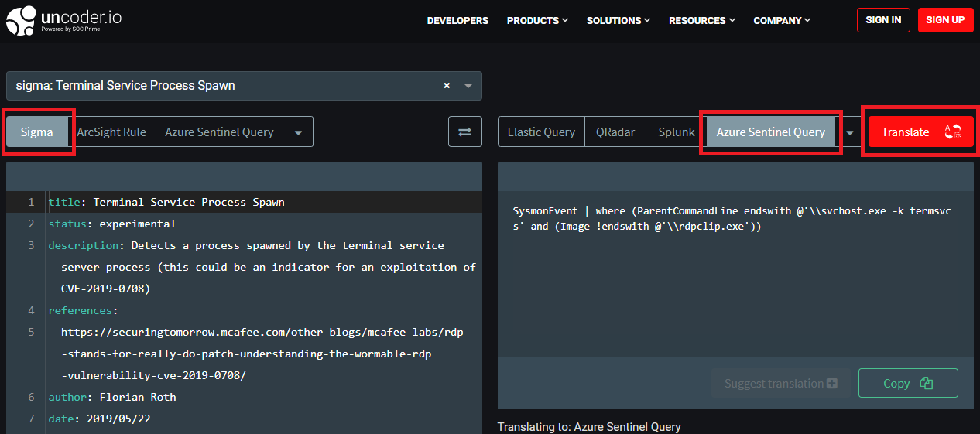Select the ArcSight Rule source tab
The height and width of the screenshot is (434, 980).
click(x=111, y=132)
